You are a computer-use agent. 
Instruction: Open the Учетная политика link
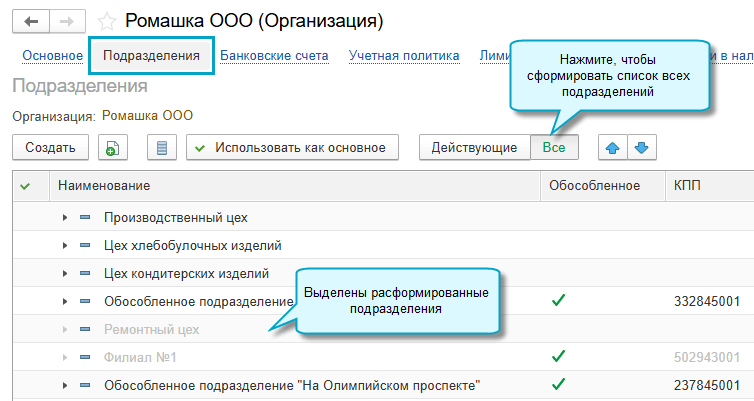(404, 56)
